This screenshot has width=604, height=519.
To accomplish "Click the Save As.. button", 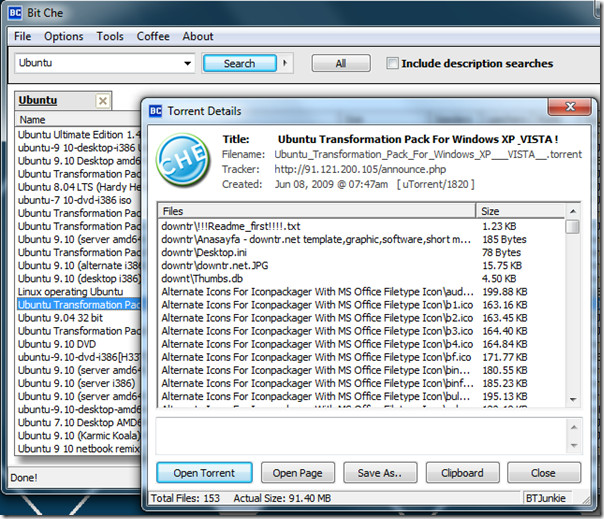I will pyautogui.click(x=380, y=473).
